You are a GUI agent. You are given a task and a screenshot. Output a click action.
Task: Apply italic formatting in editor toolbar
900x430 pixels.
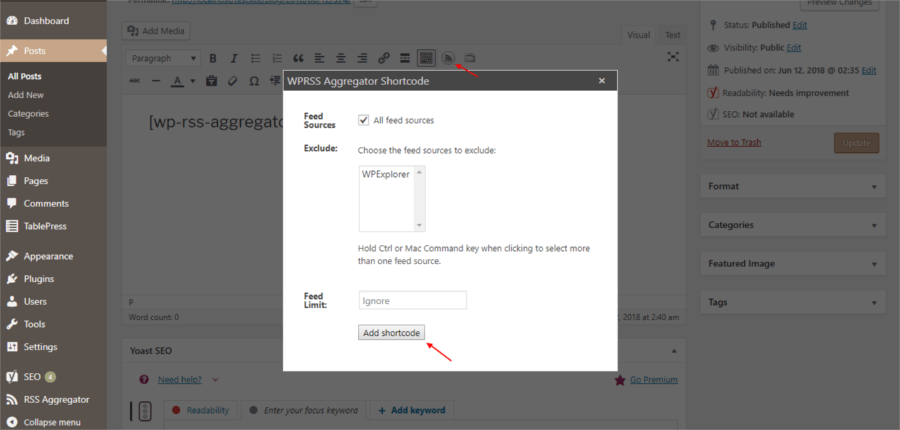234,58
